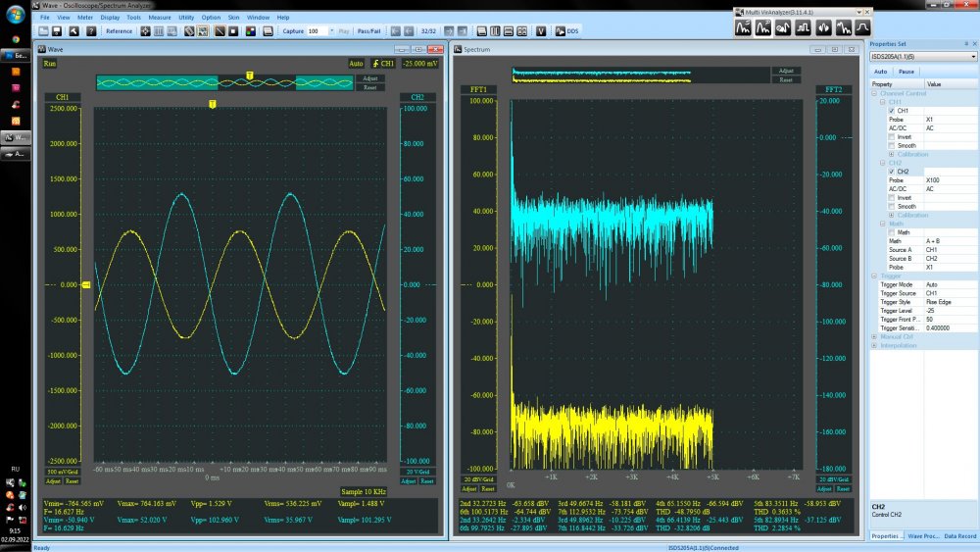Viewport: 980px width, 552px height.
Task: Click the Run button in Wave window
Action: [x=50, y=64]
